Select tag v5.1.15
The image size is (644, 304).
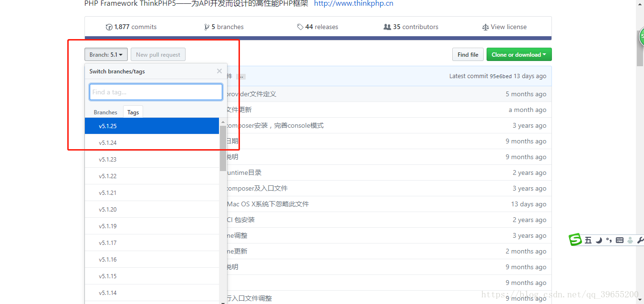tap(152, 276)
